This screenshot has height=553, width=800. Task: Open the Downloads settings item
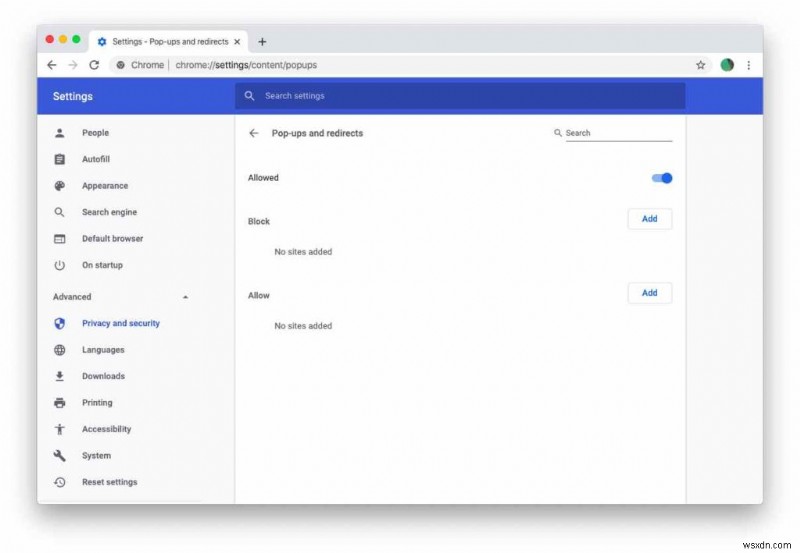[x=103, y=376]
